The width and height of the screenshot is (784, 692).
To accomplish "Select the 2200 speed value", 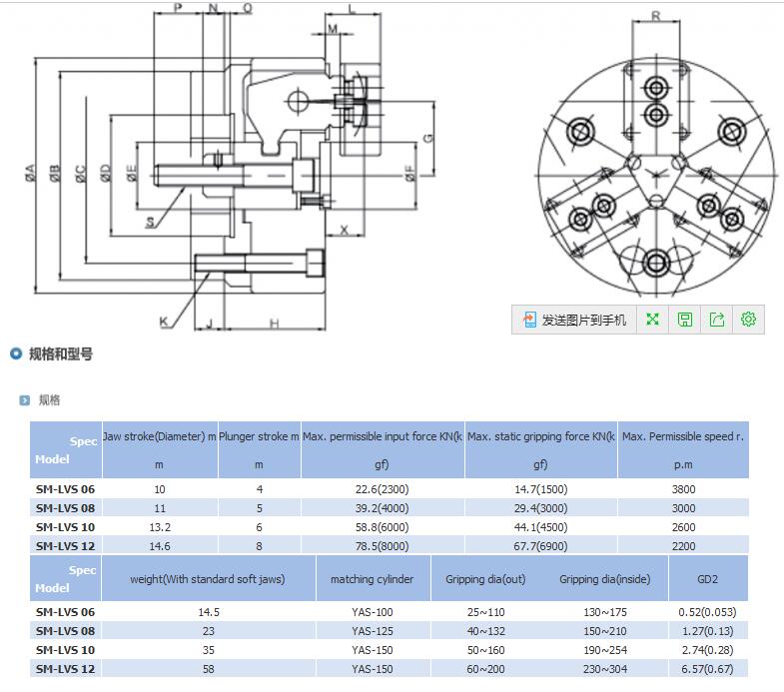I will [x=683, y=546].
